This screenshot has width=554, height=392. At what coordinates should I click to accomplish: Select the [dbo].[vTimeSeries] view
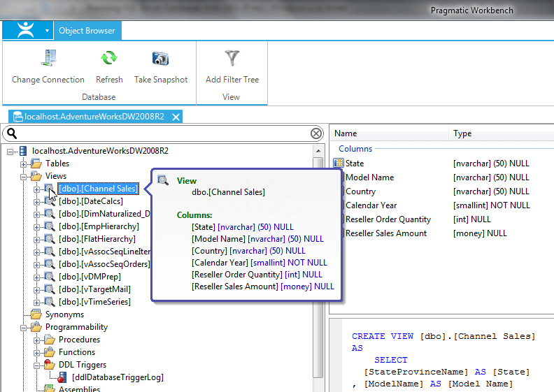(x=94, y=302)
